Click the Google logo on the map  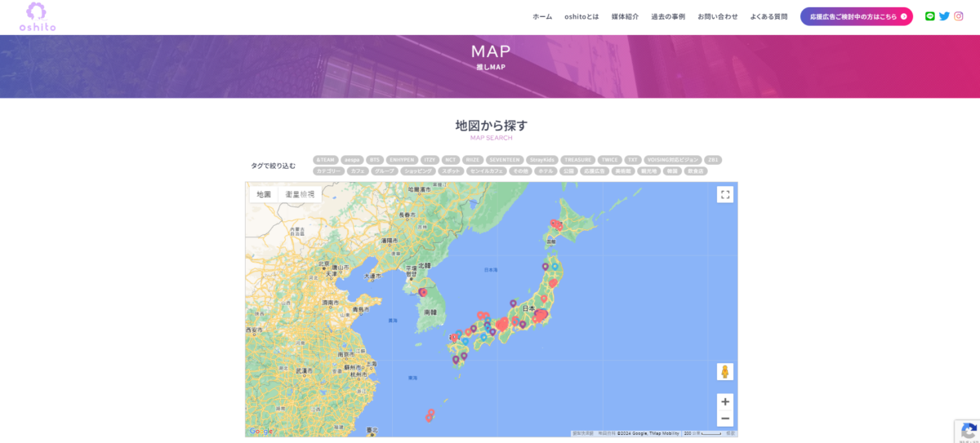pyautogui.click(x=261, y=431)
